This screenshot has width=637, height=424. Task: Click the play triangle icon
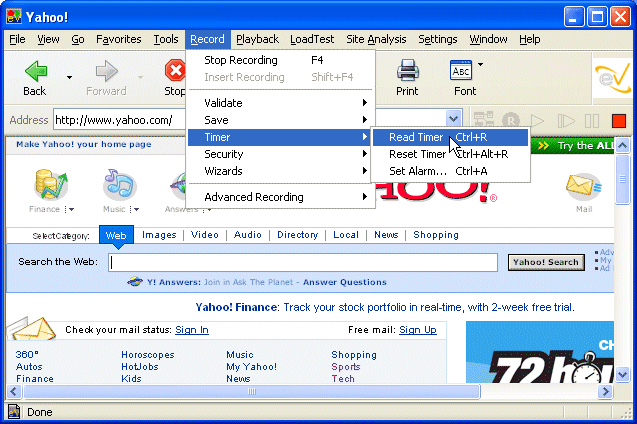[537, 121]
